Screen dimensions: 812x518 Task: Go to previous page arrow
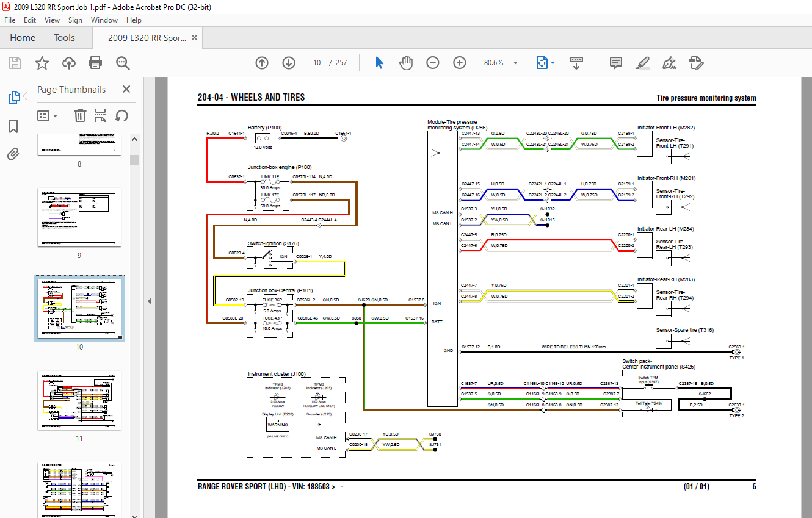262,63
